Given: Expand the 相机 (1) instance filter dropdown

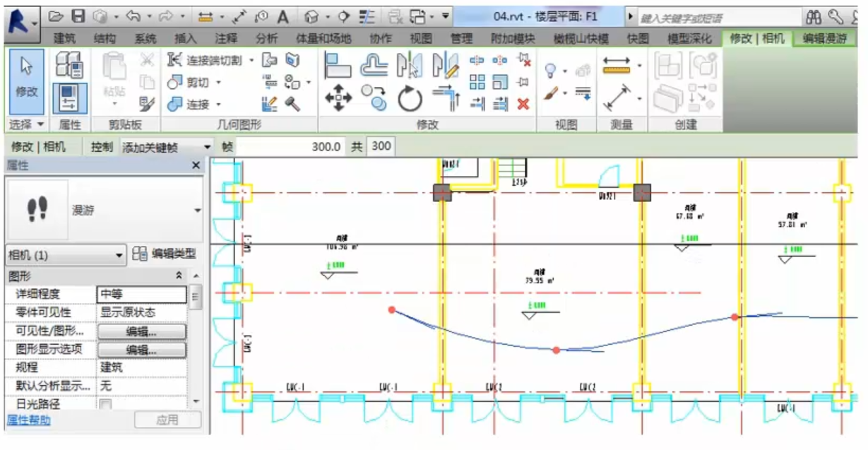Looking at the screenshot, I should [x=119, y=254].
